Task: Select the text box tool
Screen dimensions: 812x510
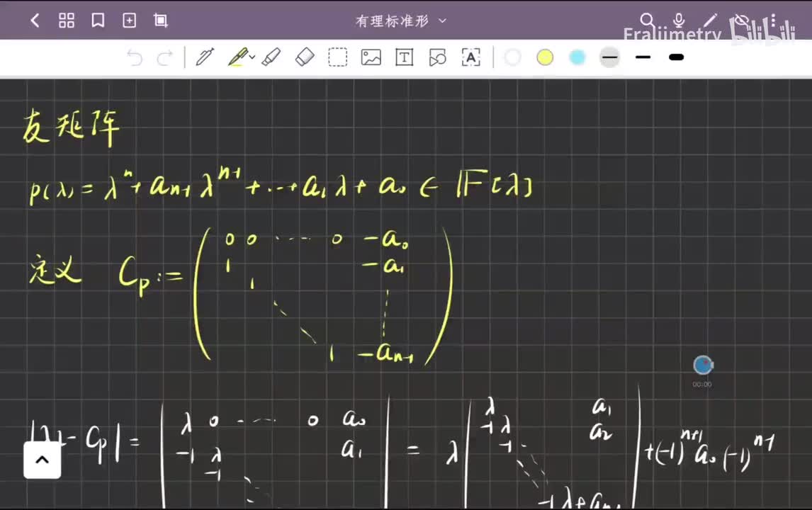Action: tap(404, 57)
